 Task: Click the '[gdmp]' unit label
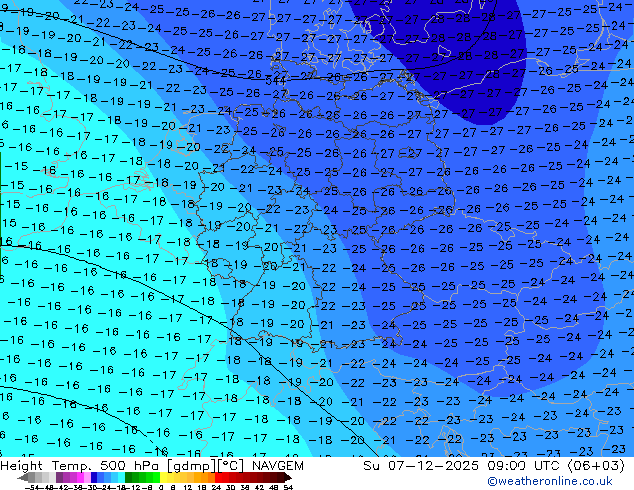[192, 466]
